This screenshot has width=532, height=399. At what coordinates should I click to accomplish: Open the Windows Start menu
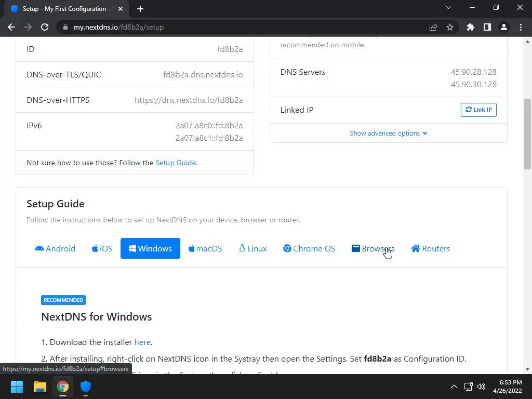pyautogui.click(x=17, y=387)
